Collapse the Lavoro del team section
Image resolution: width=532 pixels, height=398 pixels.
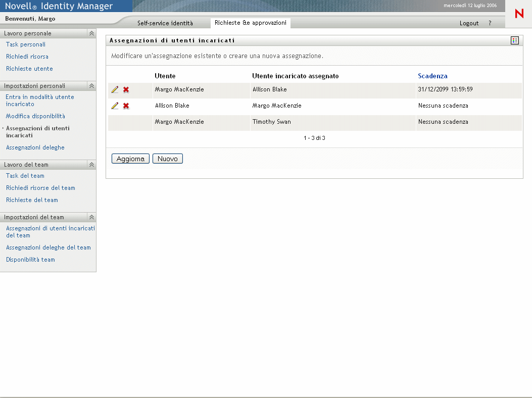[91, 165]
